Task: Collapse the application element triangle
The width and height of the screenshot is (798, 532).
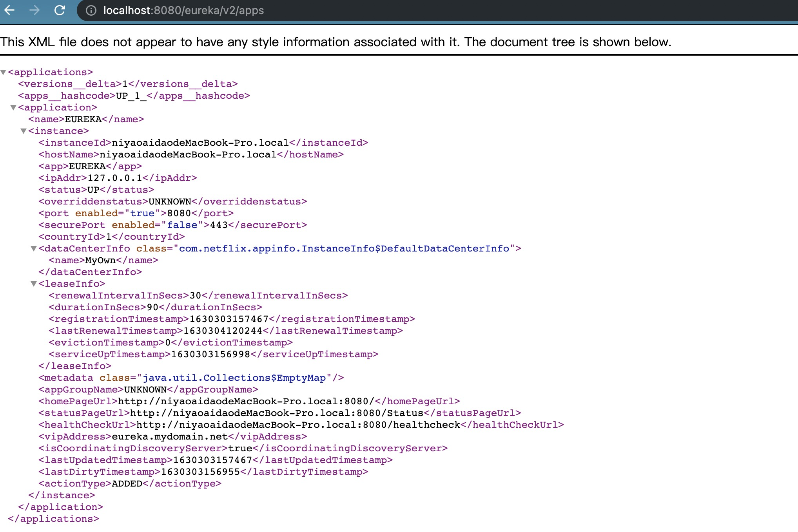Action: tap(13, 108)
